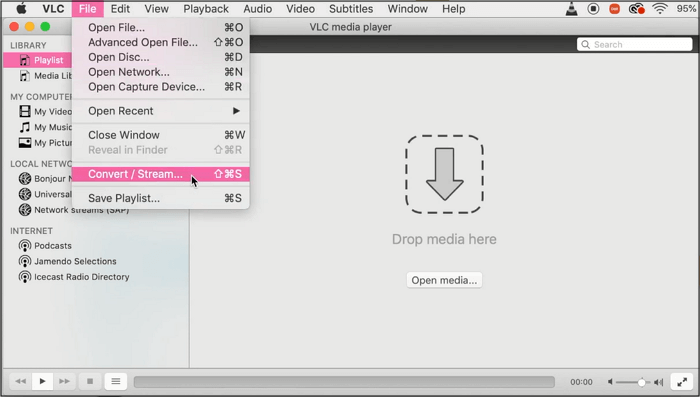Click the battery percentage indicator
The height and width of the screenshot is (397, 700).
pos(686,8)
